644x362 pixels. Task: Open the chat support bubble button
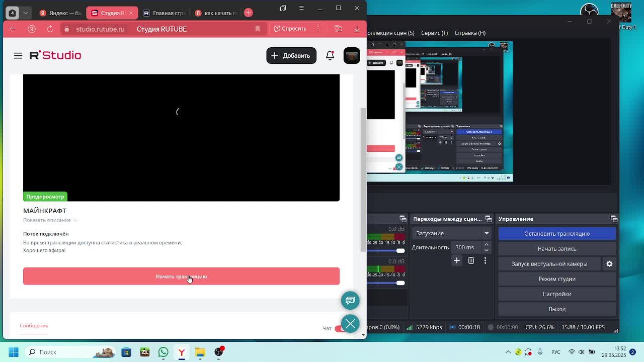pos(350,300)
